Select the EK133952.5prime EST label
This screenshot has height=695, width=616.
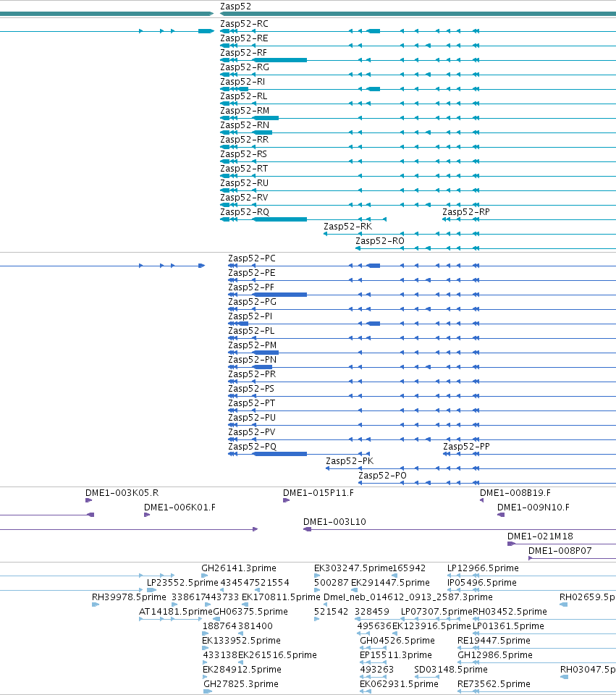pyautogui.click(x=242, y=641)
